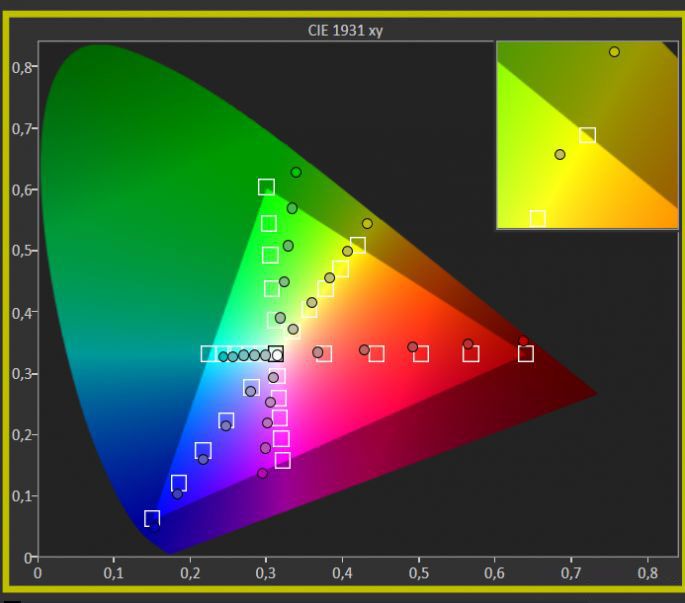Select the white measured point at chart center

click(x=277, y=355)
